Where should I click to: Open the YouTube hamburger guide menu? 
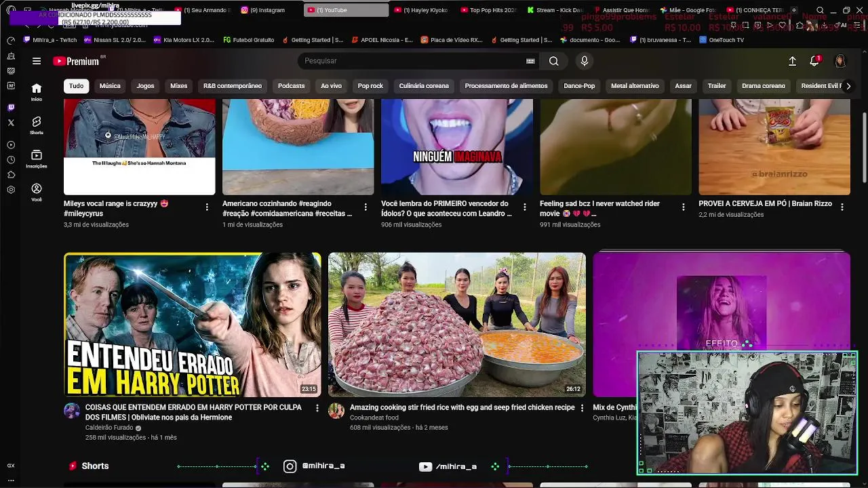pyautogui.click(x=37, y=61)
